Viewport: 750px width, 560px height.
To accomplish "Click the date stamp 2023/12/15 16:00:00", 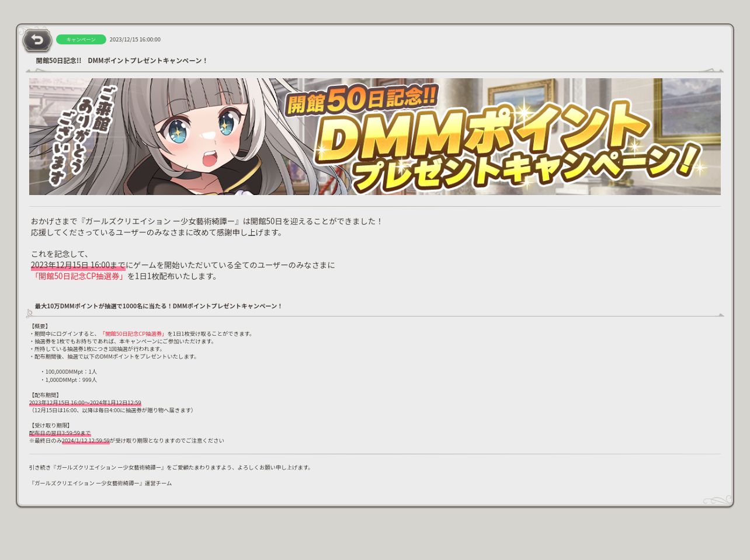I will tap(135, 40).
